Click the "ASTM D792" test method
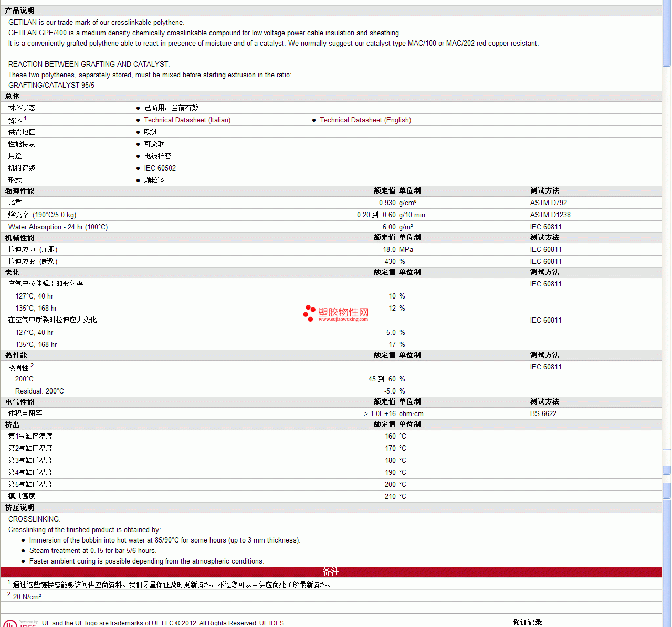 [549, 203]
